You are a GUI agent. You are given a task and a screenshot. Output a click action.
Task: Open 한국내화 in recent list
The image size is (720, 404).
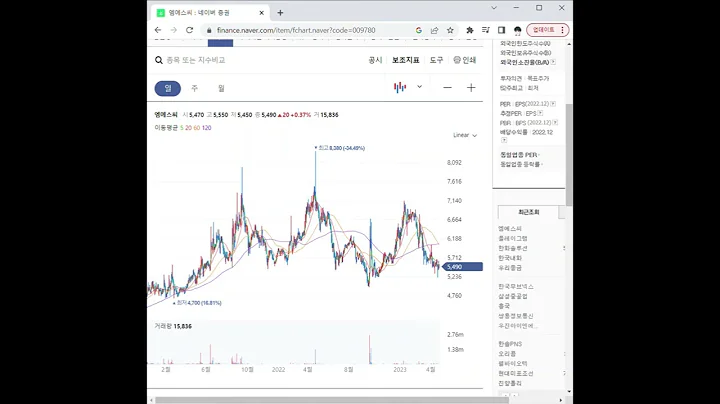point(510,258)
